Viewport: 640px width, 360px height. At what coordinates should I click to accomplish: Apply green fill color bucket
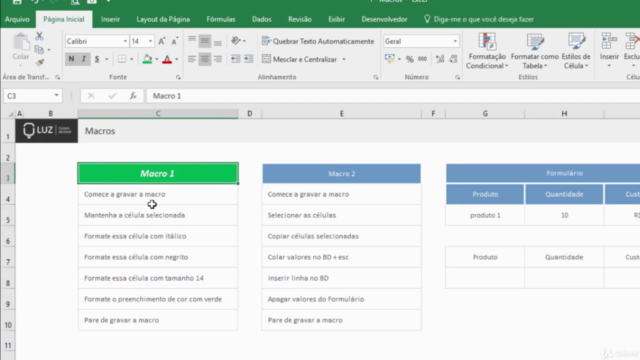click(147, 59)
